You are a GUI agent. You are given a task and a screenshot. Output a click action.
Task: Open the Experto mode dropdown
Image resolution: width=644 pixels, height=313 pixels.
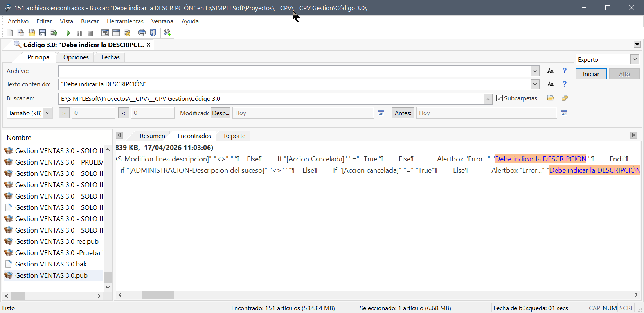[x=635, y=59]
